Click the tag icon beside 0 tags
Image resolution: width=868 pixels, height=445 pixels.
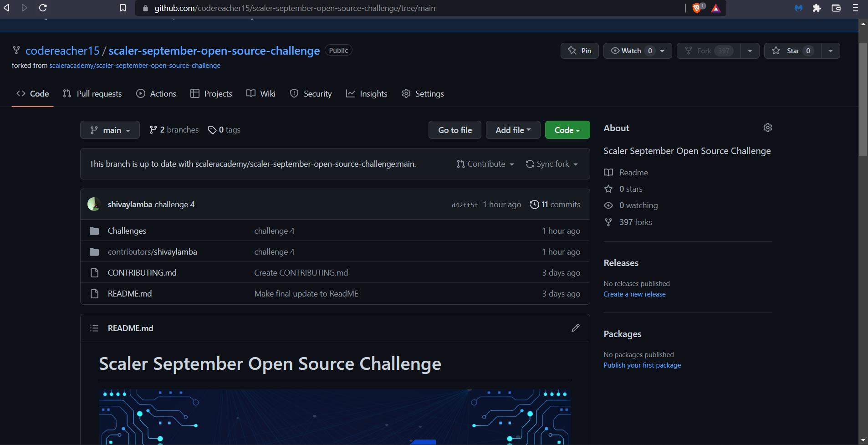coord(212,130)
